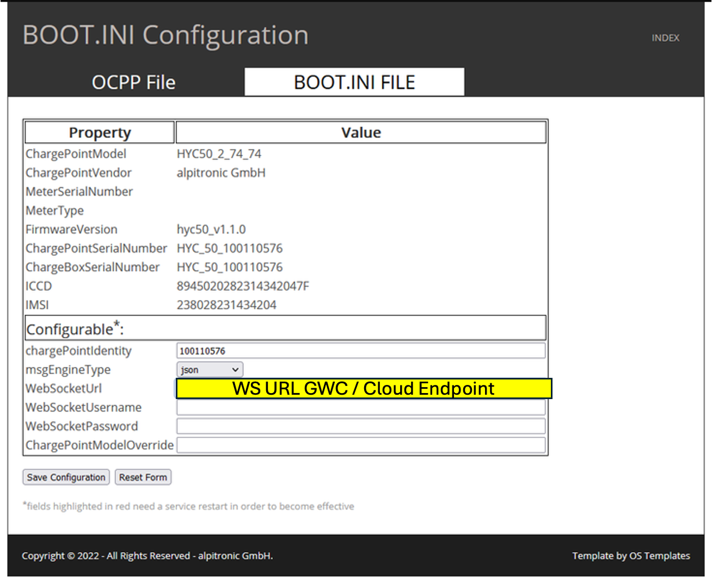The width and height of the screenshot is (712, 588).
Task: Click the Copyright 2022 alpitronic footer text
Action: click(x=148, y=556)
